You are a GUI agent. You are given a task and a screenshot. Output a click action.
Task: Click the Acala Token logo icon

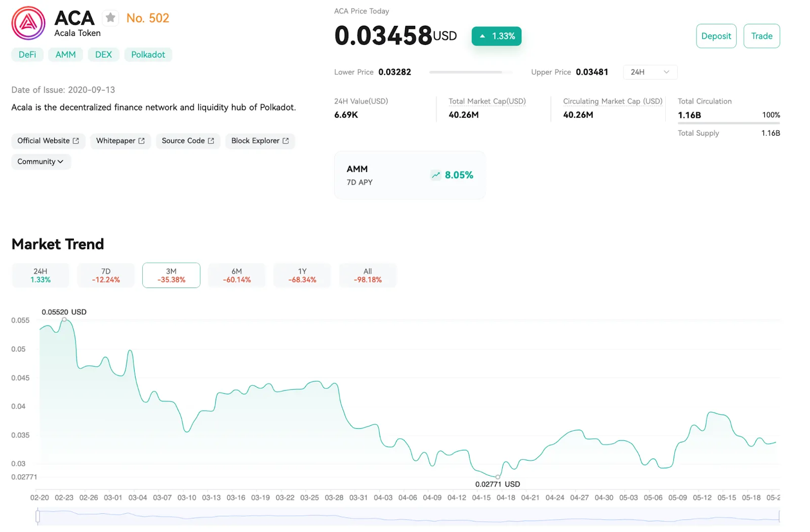(x=28, y=23)
